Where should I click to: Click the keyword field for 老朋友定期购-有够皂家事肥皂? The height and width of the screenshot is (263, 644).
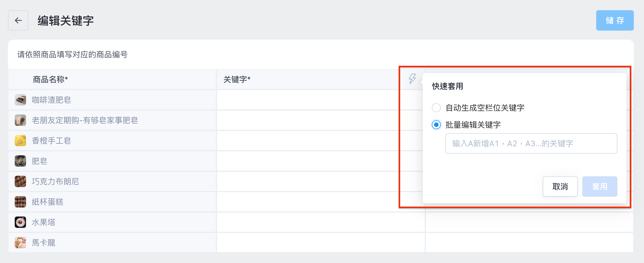tap(321, 120)
